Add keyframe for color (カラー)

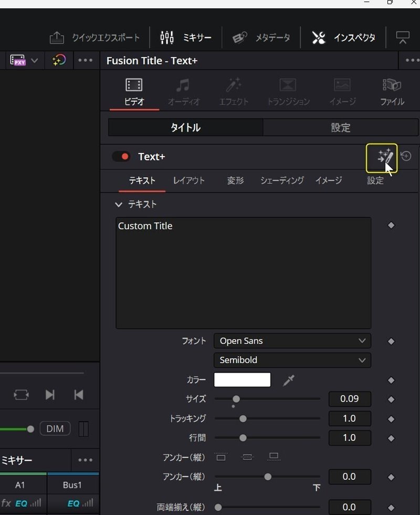click(391, 380)
